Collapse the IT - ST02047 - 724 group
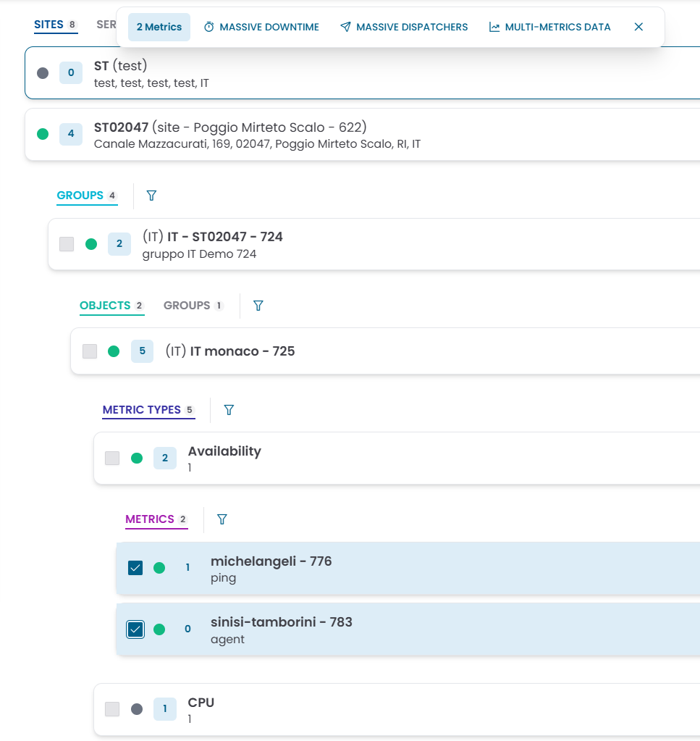700x741 pixels. pyautogui.click(x=362, y=244)
